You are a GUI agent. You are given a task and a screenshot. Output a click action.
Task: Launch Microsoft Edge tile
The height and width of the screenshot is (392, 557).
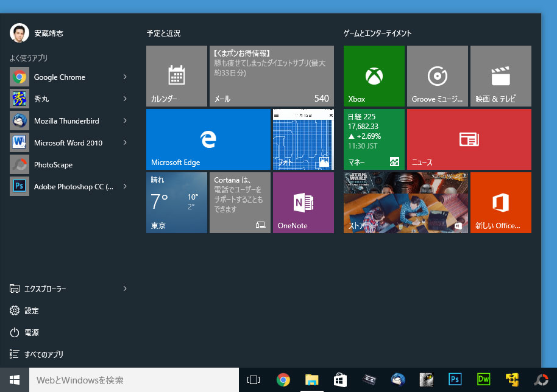point(208,139)
